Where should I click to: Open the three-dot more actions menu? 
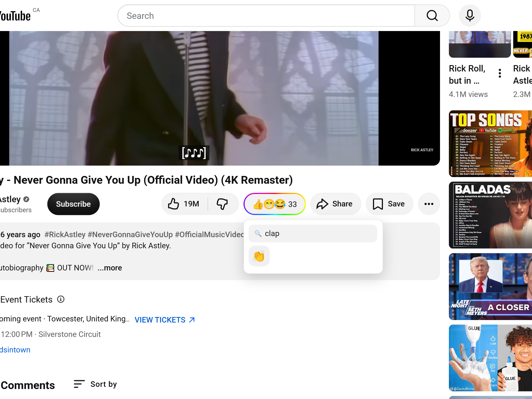[x=429, y=204]
